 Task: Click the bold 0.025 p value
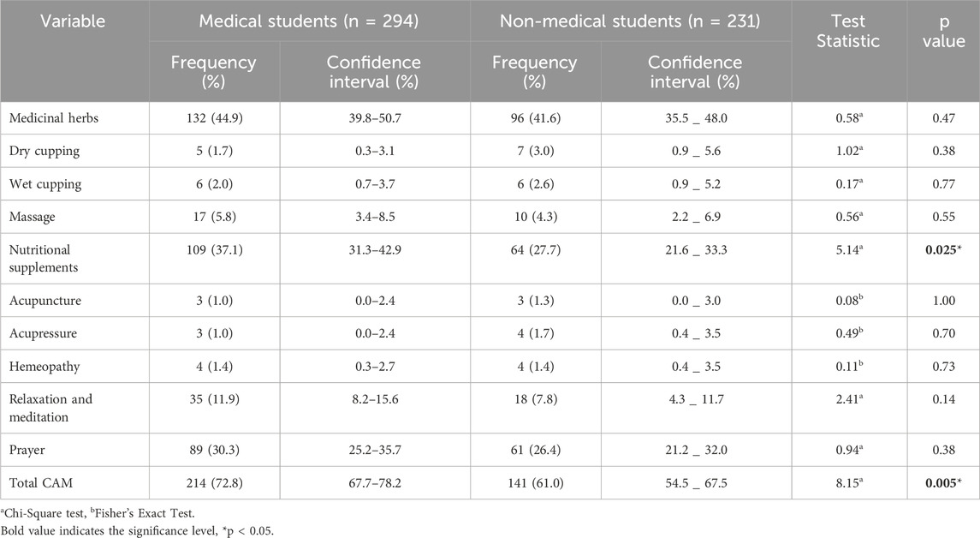pyautogui.click(x=940, y=259)
